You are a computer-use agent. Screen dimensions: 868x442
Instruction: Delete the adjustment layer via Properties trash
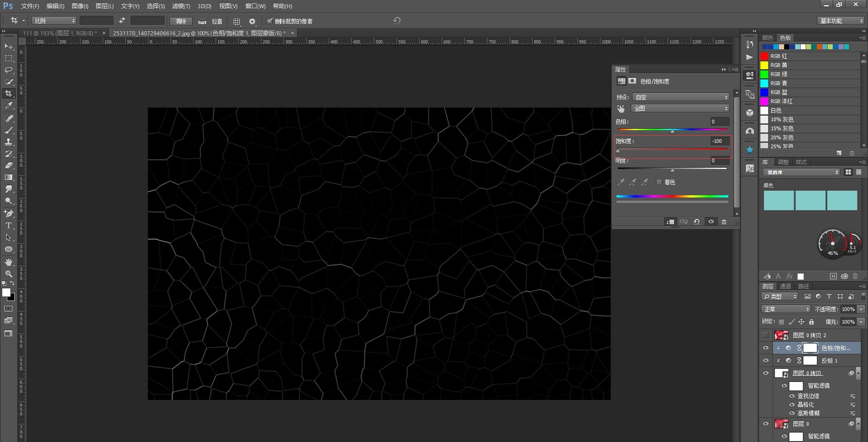(724, 221)
